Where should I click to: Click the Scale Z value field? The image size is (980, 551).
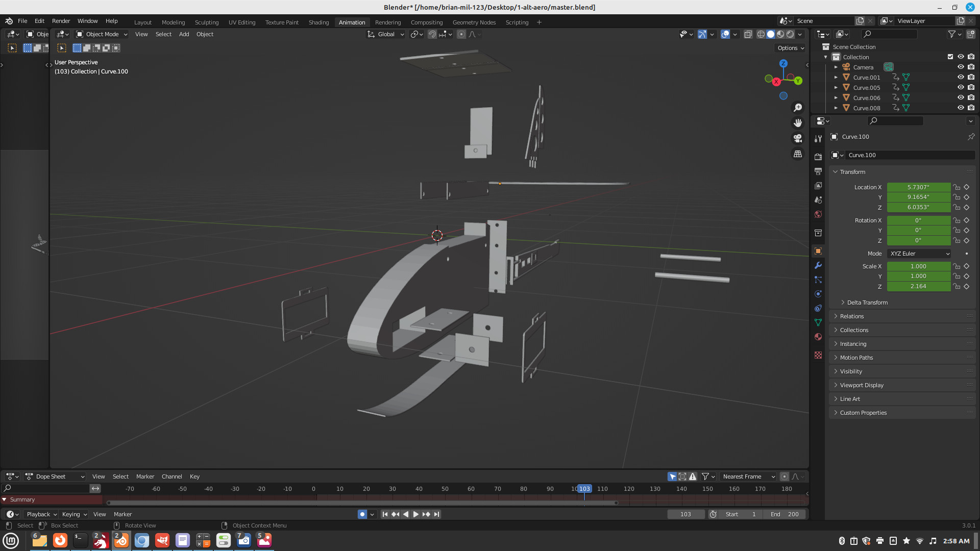918,286
